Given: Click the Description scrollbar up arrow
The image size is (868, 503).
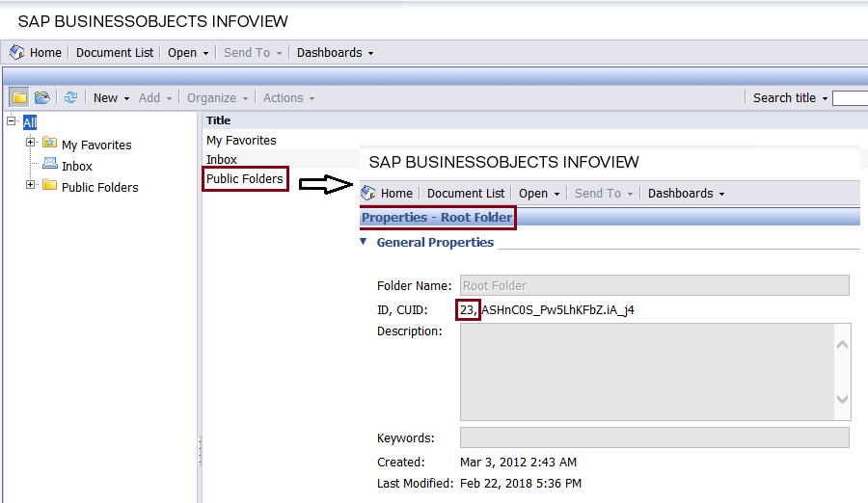Looking at the screenshot, I should tap(843, 345).
